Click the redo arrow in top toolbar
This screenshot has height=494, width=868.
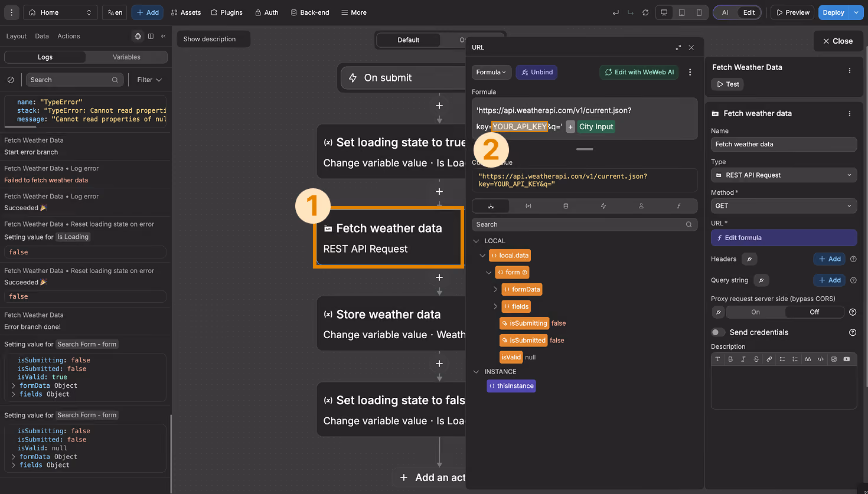click(x=631, y=12)
